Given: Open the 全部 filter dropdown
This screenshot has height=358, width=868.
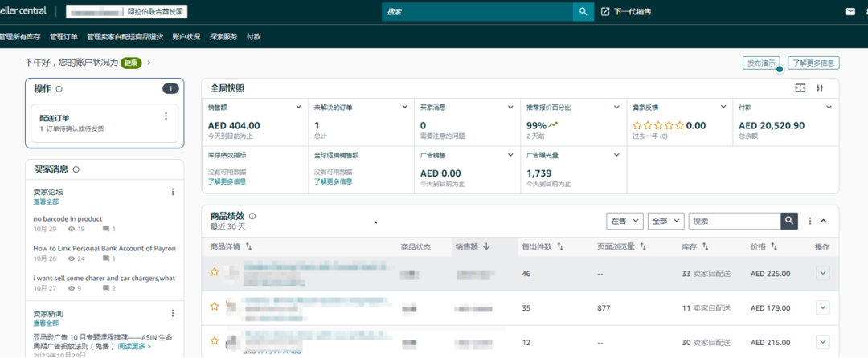Looking at the screenshot, I should 666,221.
